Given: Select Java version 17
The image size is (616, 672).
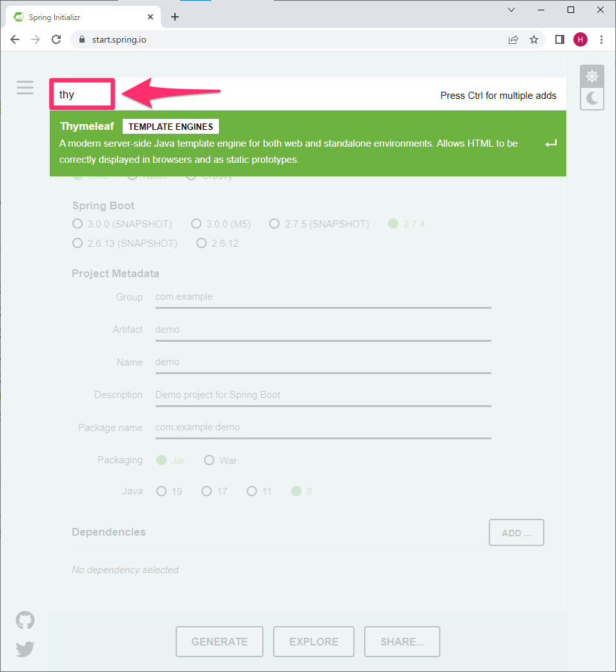Looking at the screenshot, I should [x=214, y=491].
